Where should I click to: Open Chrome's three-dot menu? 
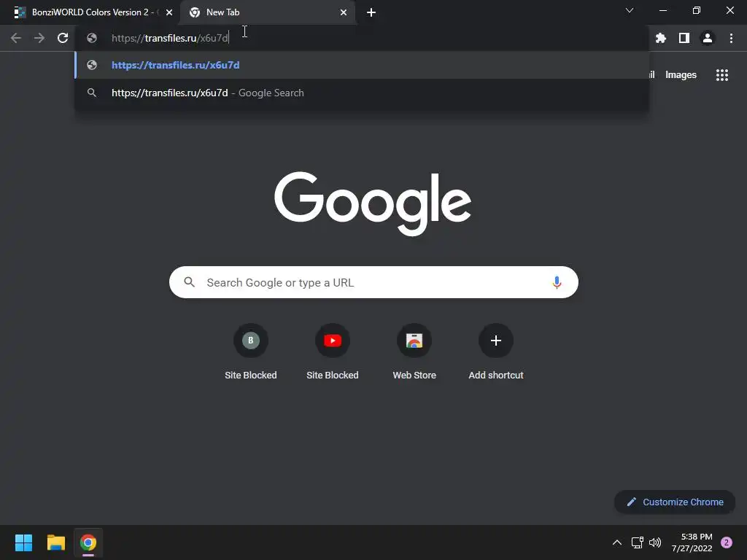(731, 38)
